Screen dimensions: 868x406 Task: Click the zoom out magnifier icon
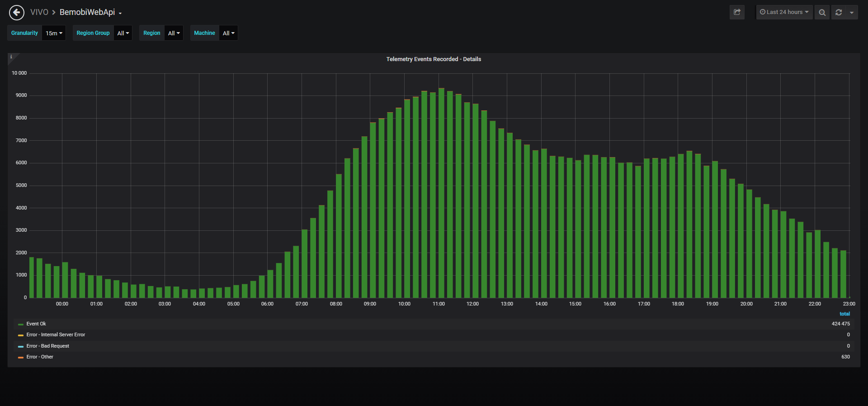(x=822, y=12)
